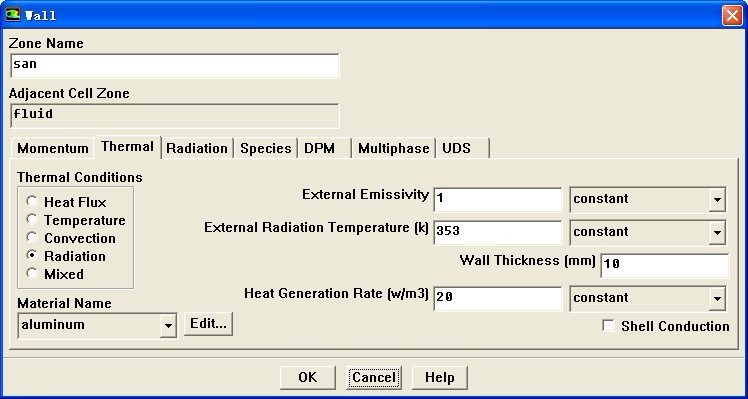This screenshot has width=748, height=399.
Task: Click the External Radiation Temperature value field
Action: click(x=498, y=232)
